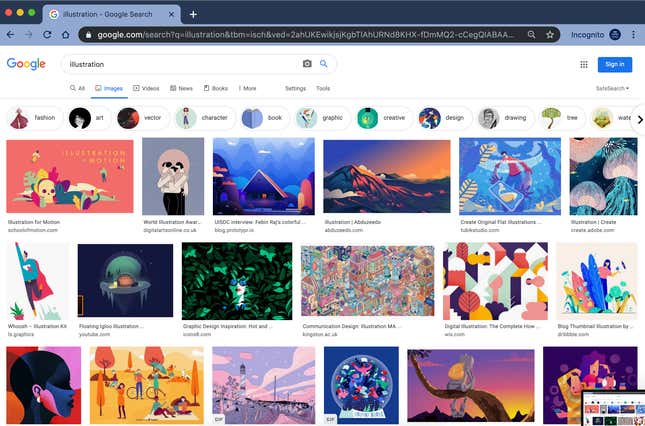Open the green leaves cat illustration
The height and width of the screenshot is (426, 645).
(237, 281)
